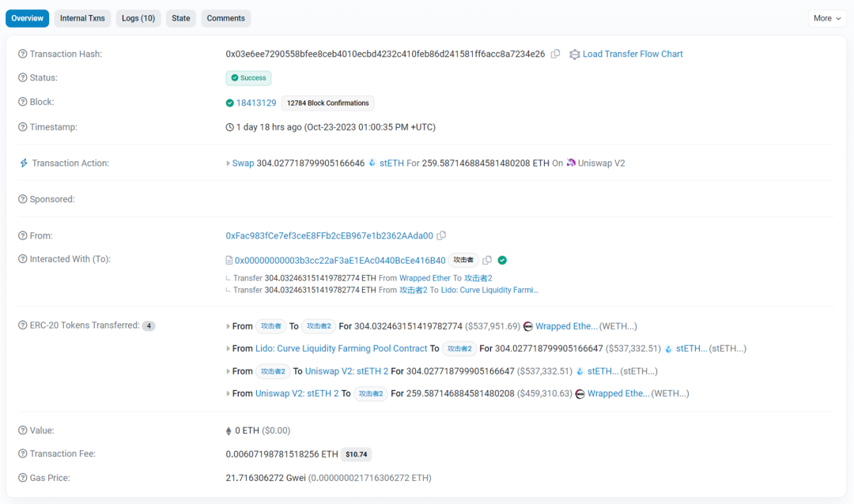Copy the Interacted With contract address
854x504 pixels.
[487, 260]
